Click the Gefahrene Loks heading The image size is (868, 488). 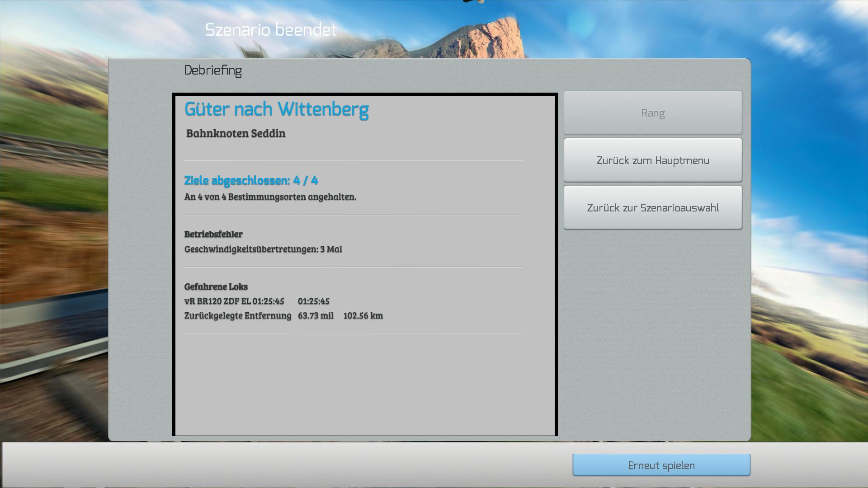point(216,286)
